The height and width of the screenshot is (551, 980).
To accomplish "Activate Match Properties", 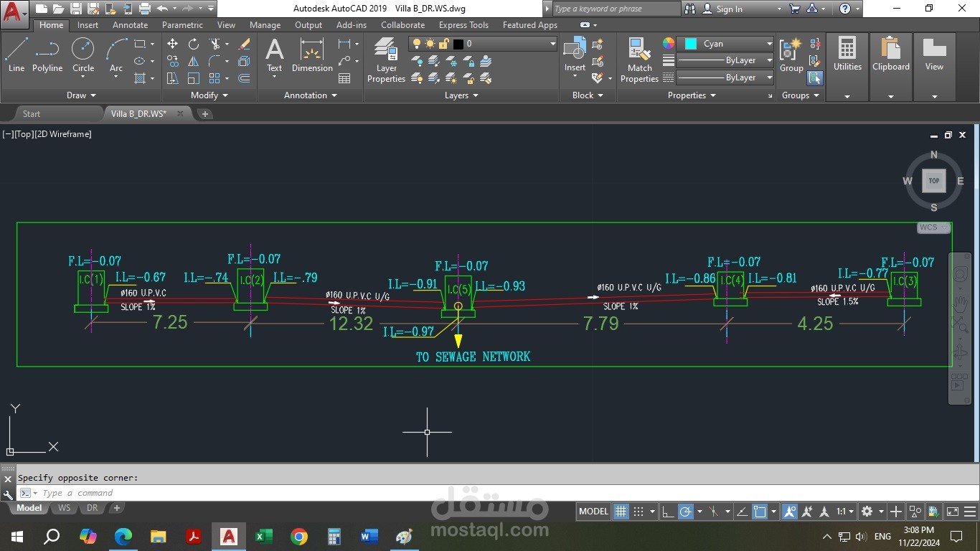I will (x=639, y=60).
